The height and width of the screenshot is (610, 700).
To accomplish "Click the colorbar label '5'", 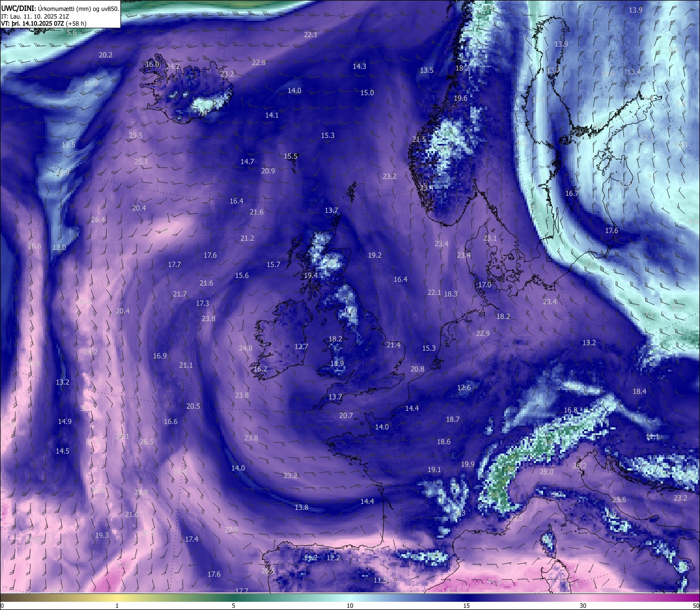I will [234, 606].
